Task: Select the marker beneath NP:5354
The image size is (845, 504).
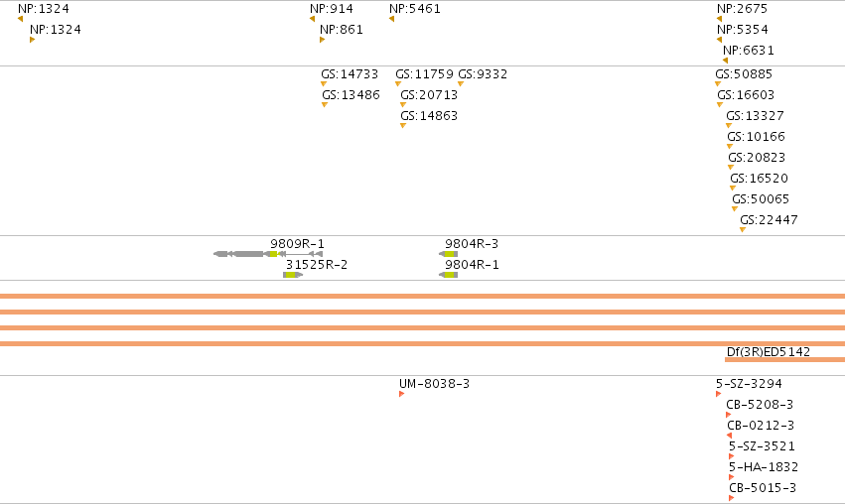Action: pos(720,40)
